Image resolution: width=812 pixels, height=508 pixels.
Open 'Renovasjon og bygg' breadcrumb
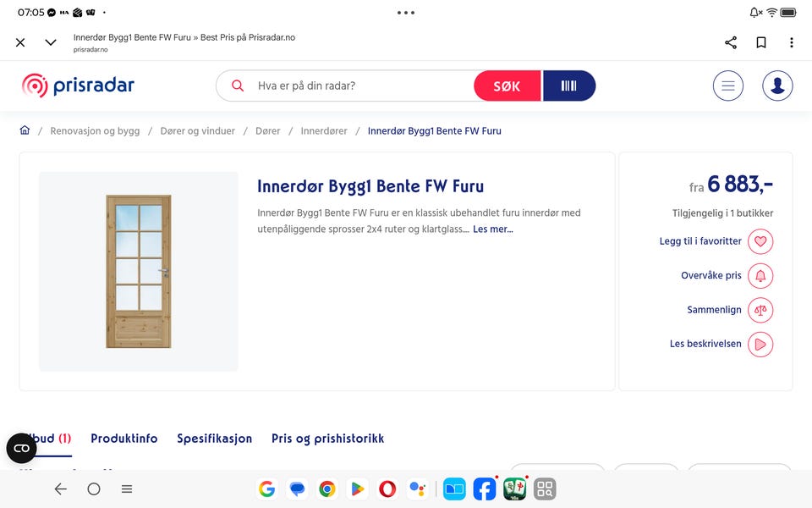tap(95, 131)
